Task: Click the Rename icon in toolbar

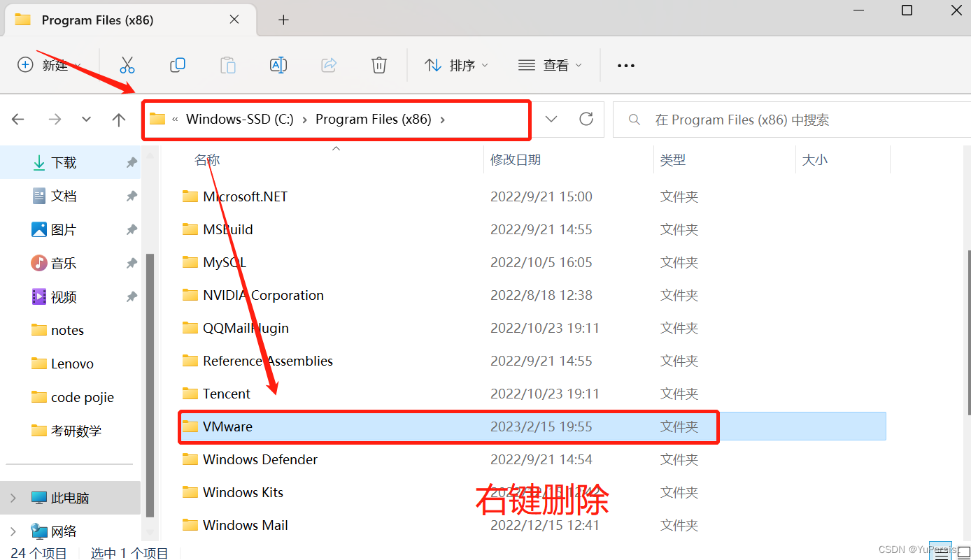Action: click(x=278, y=65)
